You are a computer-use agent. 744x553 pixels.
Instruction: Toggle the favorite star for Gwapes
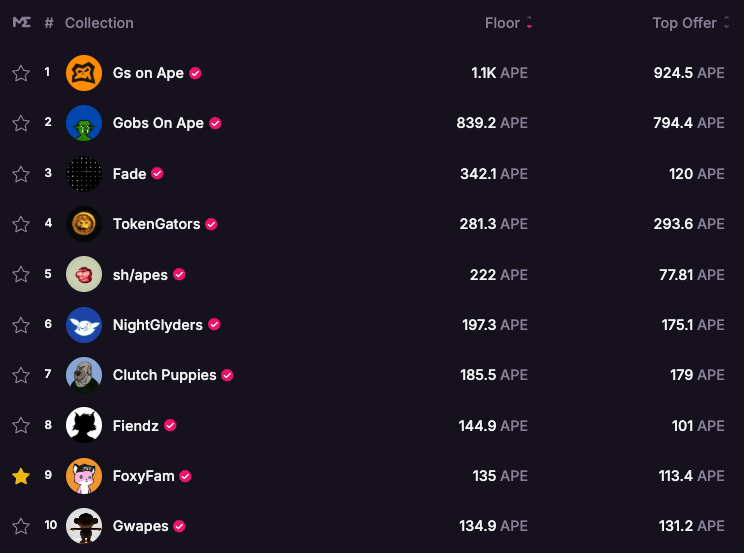pos(21,526)
